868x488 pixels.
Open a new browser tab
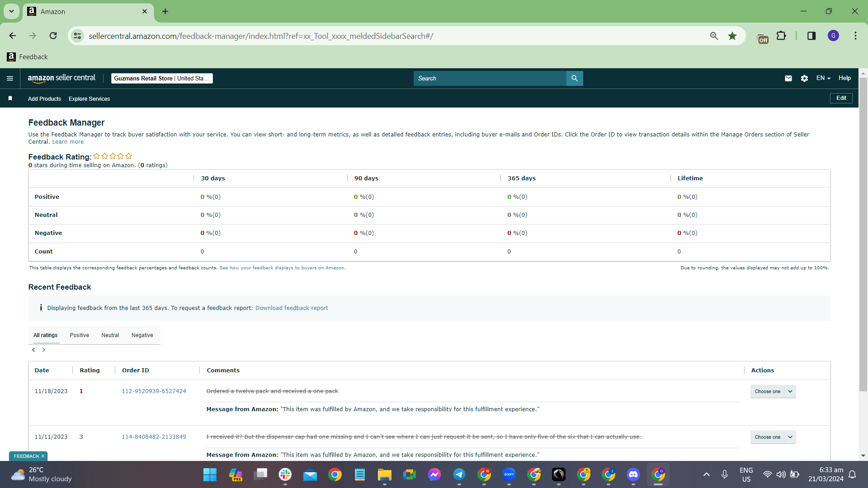pos(165,11)
